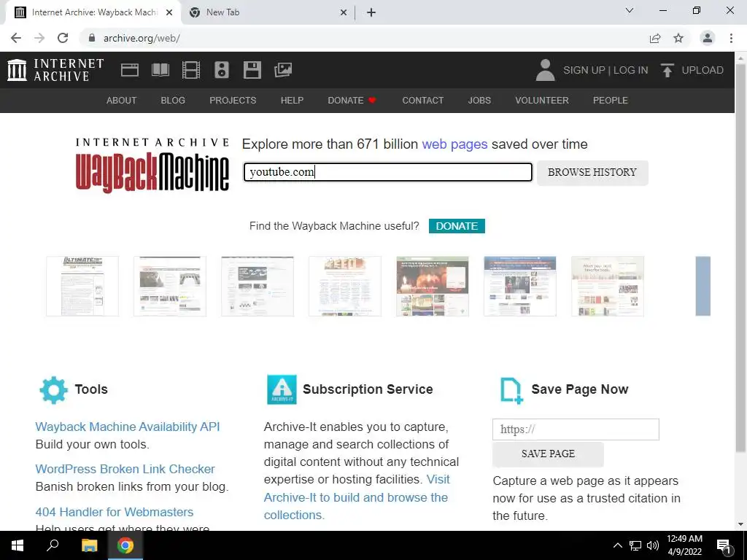Open a new tab with the plus button
Image resolution: width=747 pixels, height=560 pixels.
click(371, 12)
